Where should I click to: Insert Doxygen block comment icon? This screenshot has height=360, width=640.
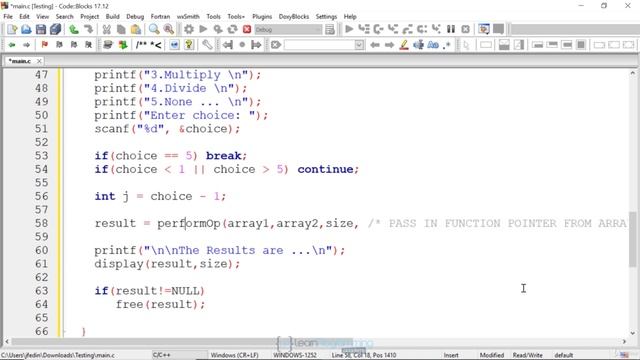point(141,45)
